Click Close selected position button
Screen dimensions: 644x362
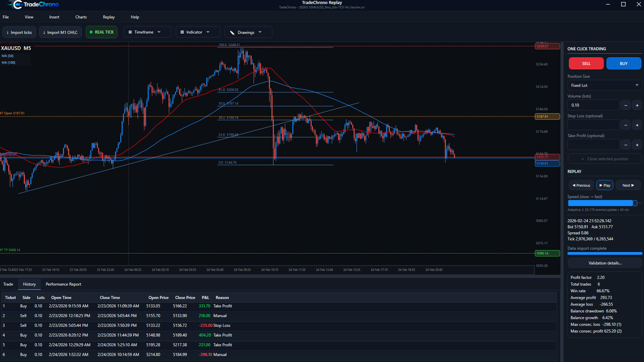pos(605,159)
